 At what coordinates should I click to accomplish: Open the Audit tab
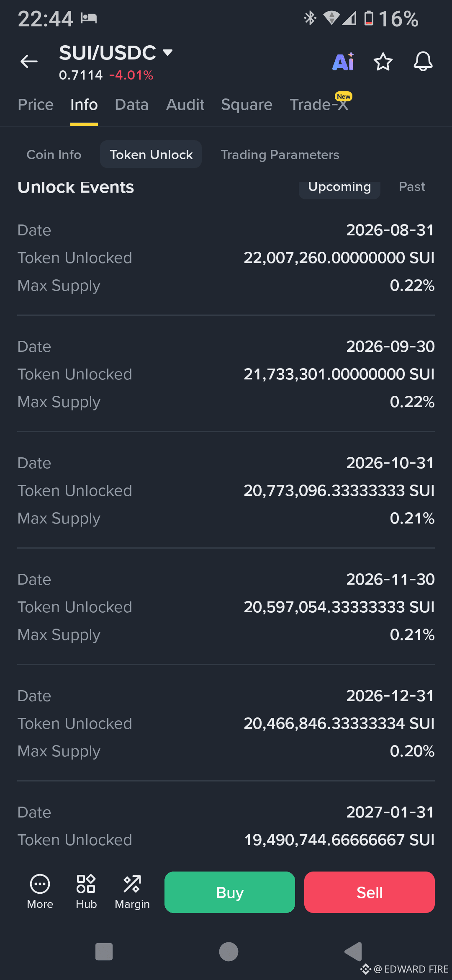pos(185,105)
